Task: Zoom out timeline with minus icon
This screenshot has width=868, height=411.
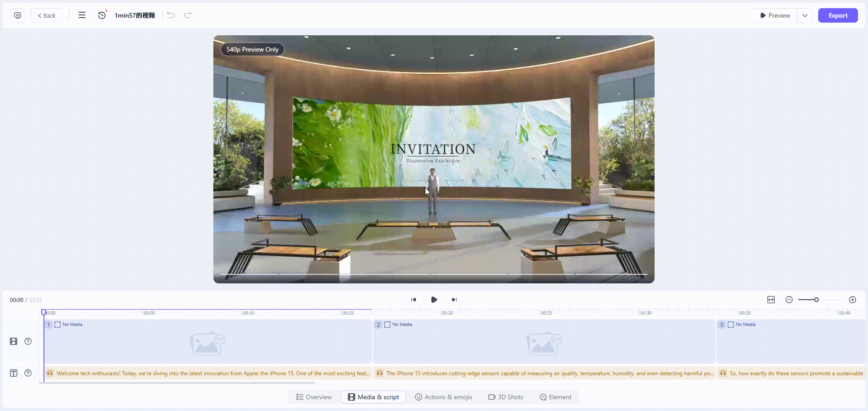Action: [789, 300]
